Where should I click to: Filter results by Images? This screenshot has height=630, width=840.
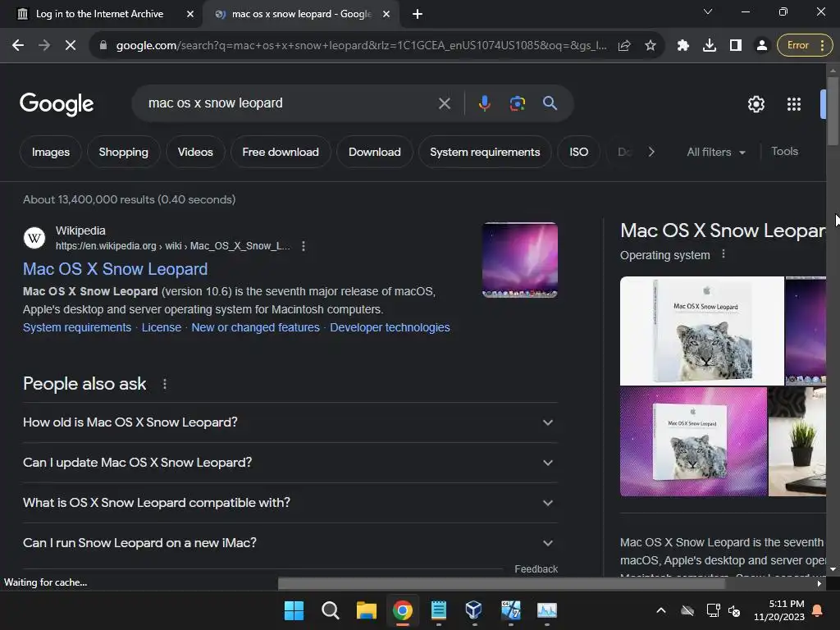(51, 152)
